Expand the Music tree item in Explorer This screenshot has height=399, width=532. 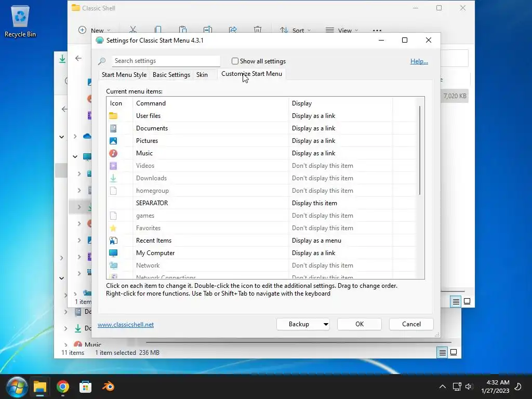coord(66,345)
